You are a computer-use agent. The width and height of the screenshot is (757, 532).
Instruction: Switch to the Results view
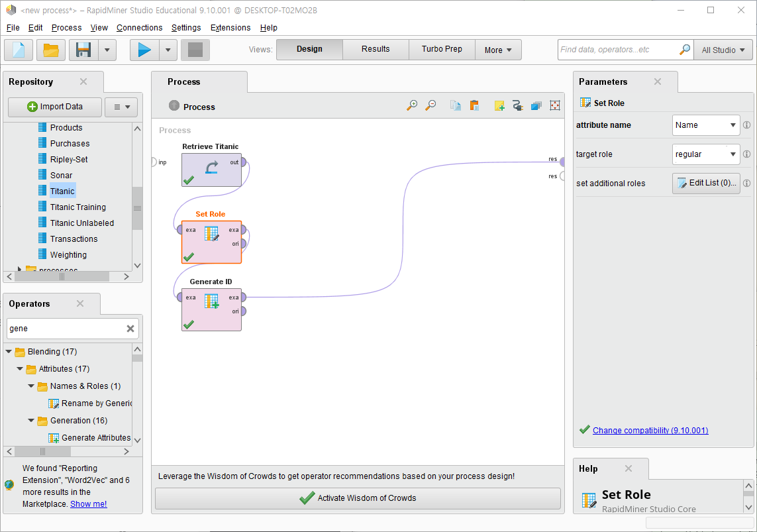pyautogui.click(x=376, y=49)
